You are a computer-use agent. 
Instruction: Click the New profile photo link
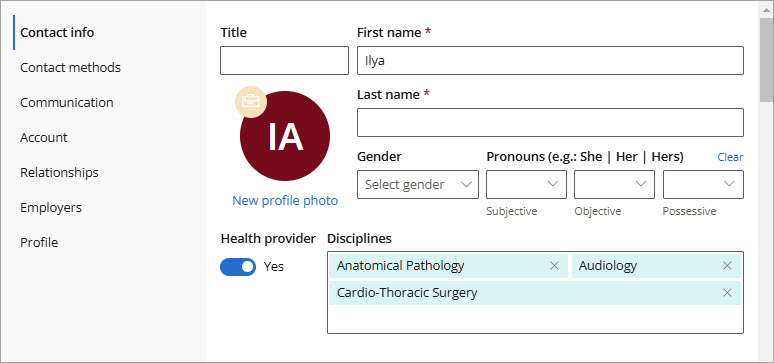pyautogui.click(x=285, y=201)
